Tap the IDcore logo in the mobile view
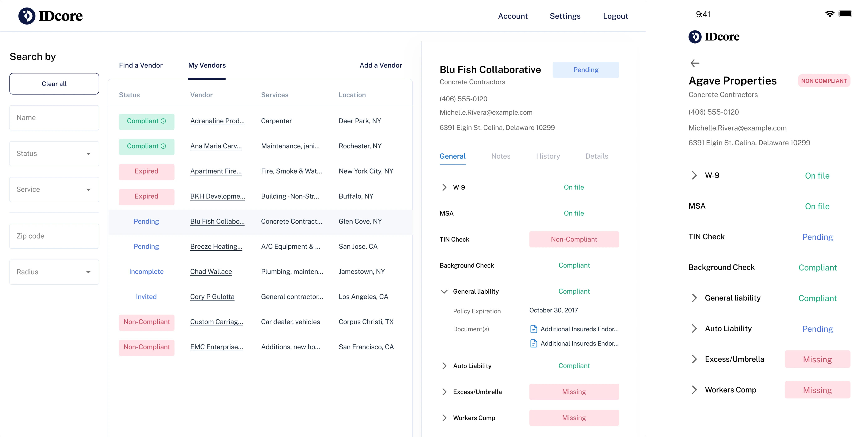The image size is (868, 437). tap(714, 37)
